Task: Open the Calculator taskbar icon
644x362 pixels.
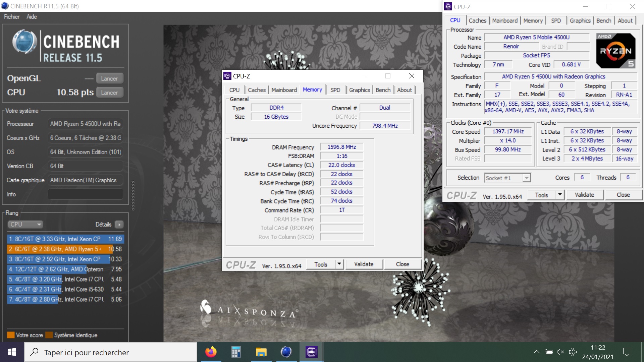Action: [x=236, y=352]
